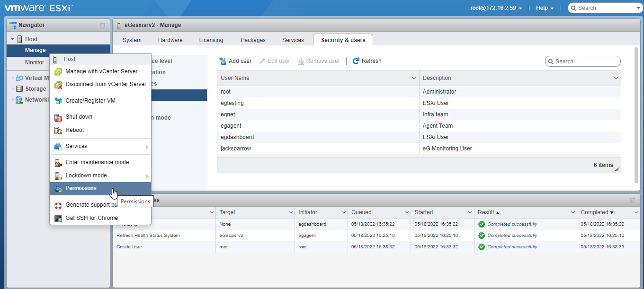Switch to the Services tab
The height and width of the screenshot is (289, 644).
pos(293,40)
